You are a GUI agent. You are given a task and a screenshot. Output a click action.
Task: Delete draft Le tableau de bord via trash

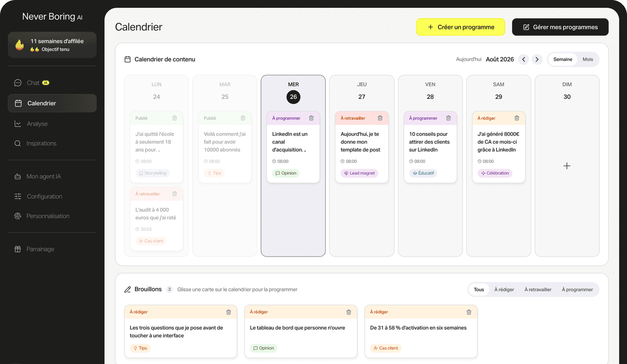(x=349, y=312)
